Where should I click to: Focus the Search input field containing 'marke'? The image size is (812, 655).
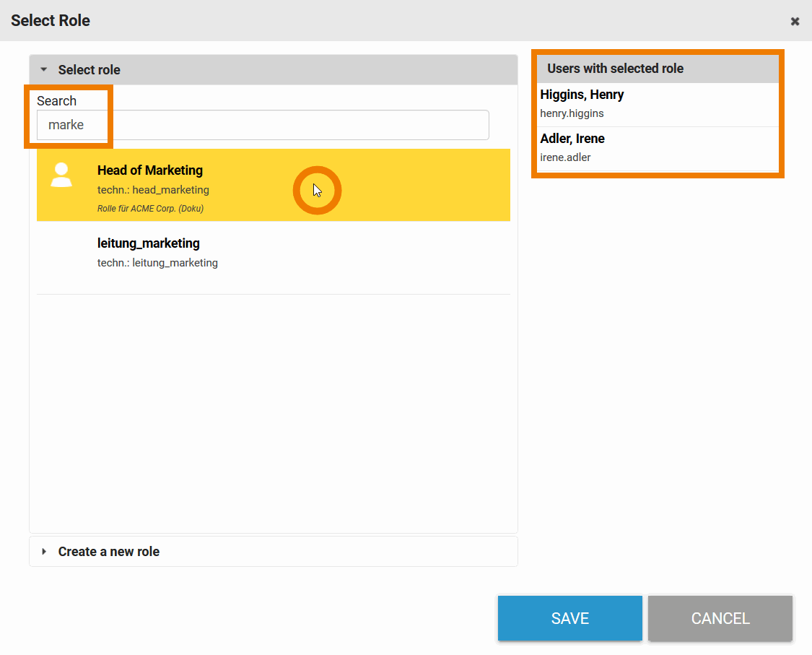click(x=263, y=125)
